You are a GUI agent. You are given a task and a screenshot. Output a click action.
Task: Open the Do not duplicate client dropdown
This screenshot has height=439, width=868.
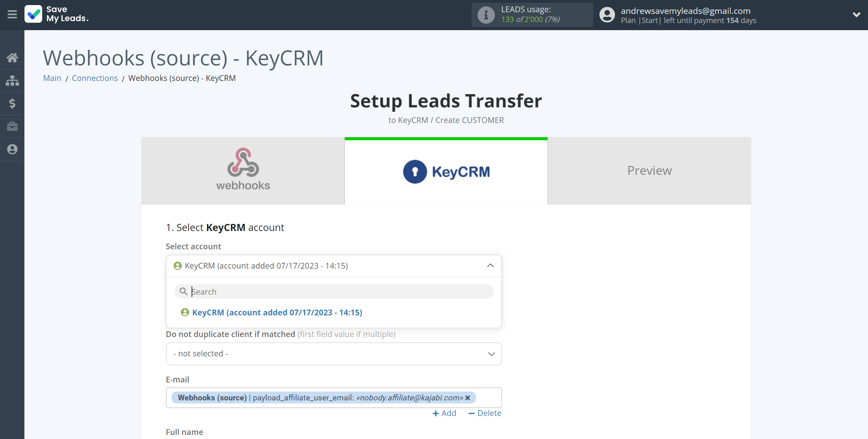tap(334, 354)
